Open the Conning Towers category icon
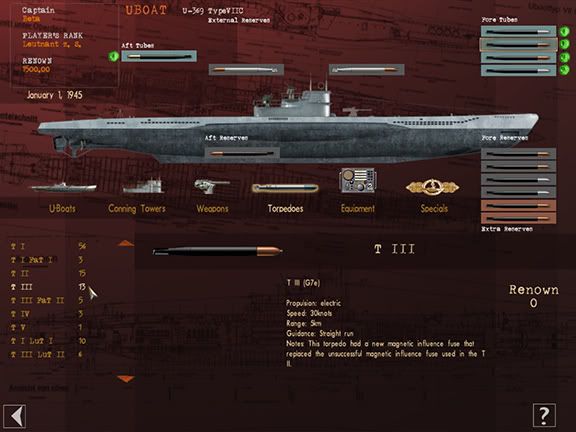This screenshot has height=432, width=576. pyautogui.click(x=143, y=186)
